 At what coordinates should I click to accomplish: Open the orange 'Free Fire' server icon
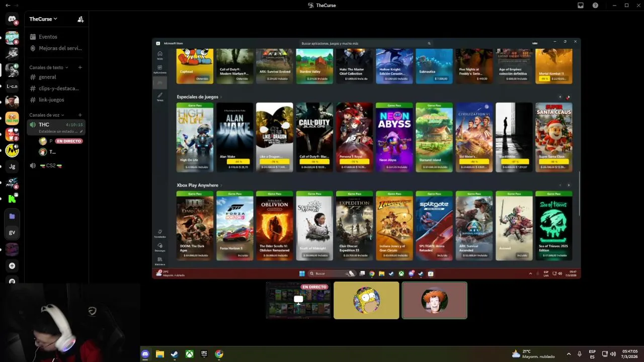tap(12, 118)
